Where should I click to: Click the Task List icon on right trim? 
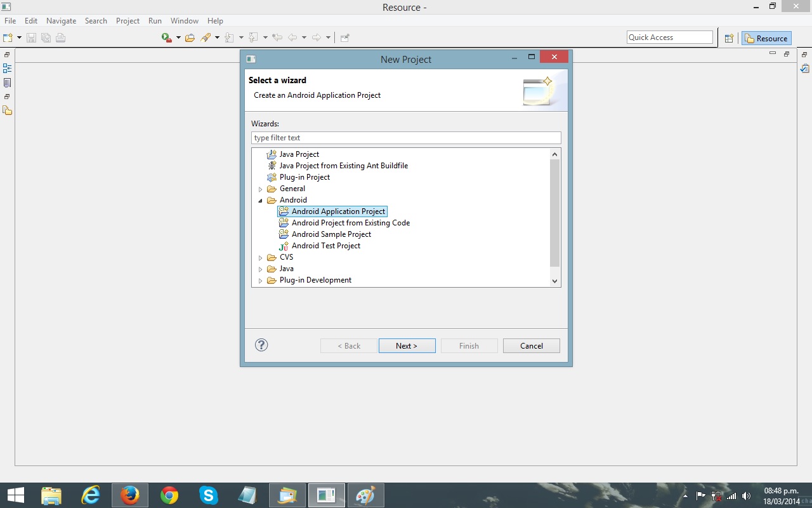[805, 69]
